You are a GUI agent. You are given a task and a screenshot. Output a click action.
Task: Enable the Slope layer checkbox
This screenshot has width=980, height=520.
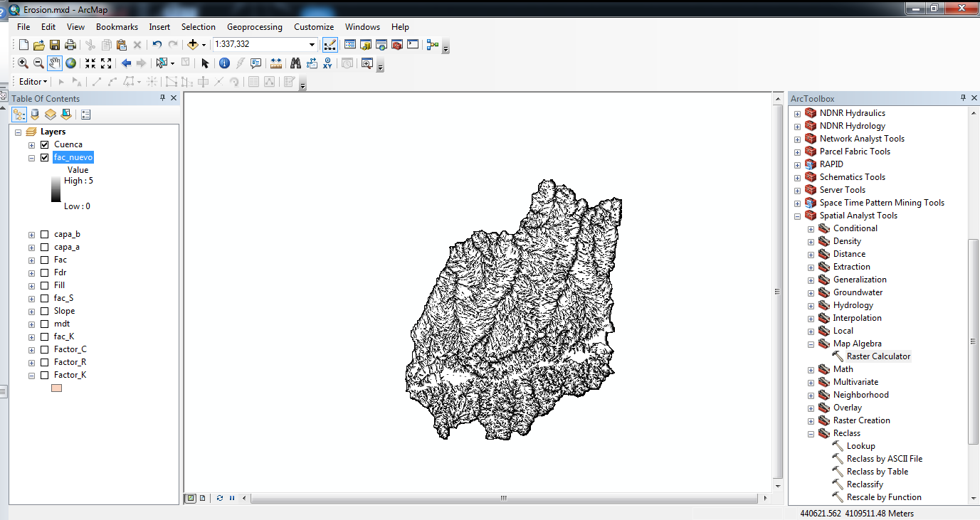44,311
